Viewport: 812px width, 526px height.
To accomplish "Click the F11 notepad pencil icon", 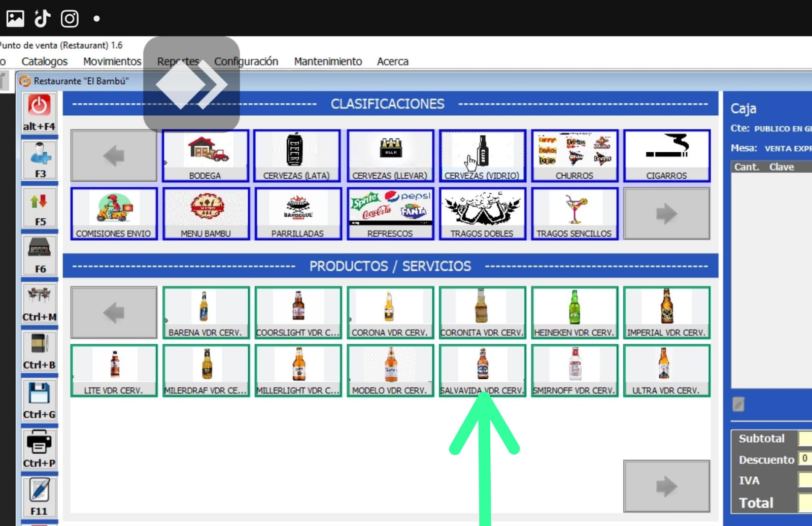I will 39,497.
